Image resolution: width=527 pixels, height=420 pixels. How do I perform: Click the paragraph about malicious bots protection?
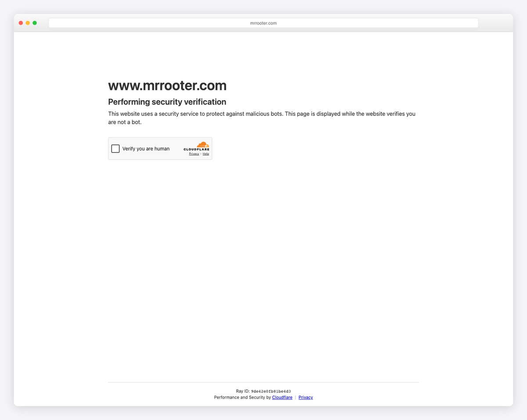[262, 118]
